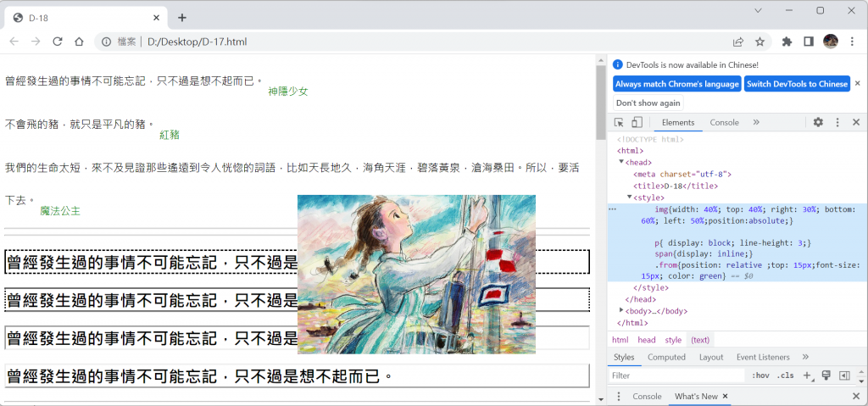Open DevTools customize three-dot menu
This screenshot has height=406, width=868.
837,122
